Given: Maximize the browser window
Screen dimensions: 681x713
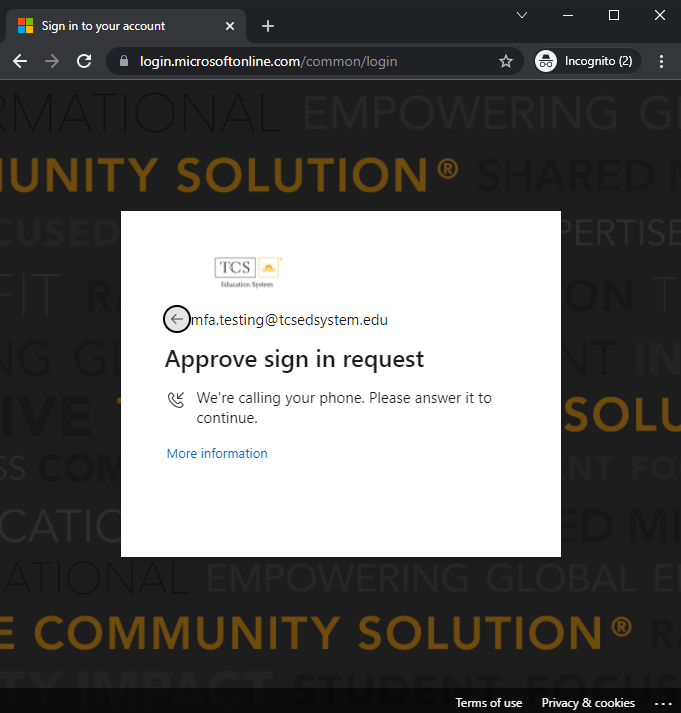Looking at the screenshot, I should pos(614,15).
